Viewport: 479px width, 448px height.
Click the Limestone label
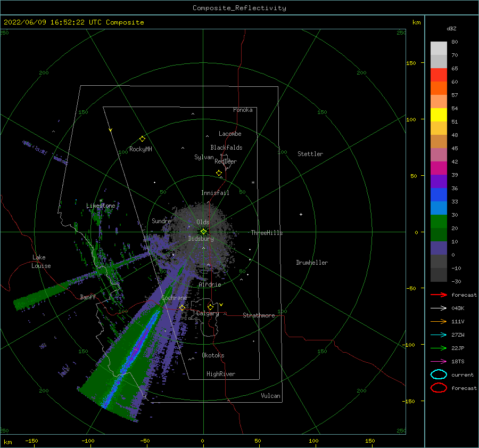101,206
